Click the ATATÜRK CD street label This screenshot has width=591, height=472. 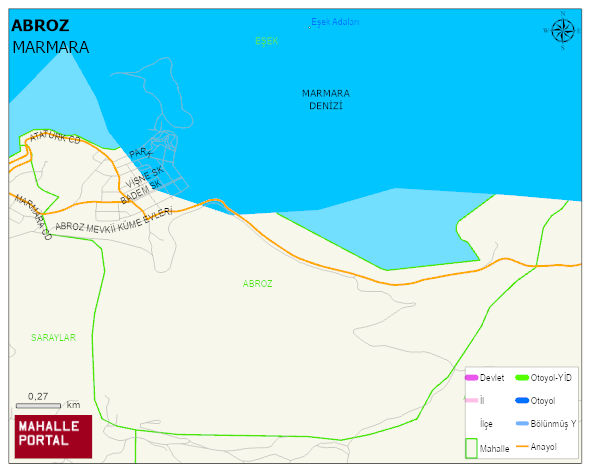[x=55, y=137]
